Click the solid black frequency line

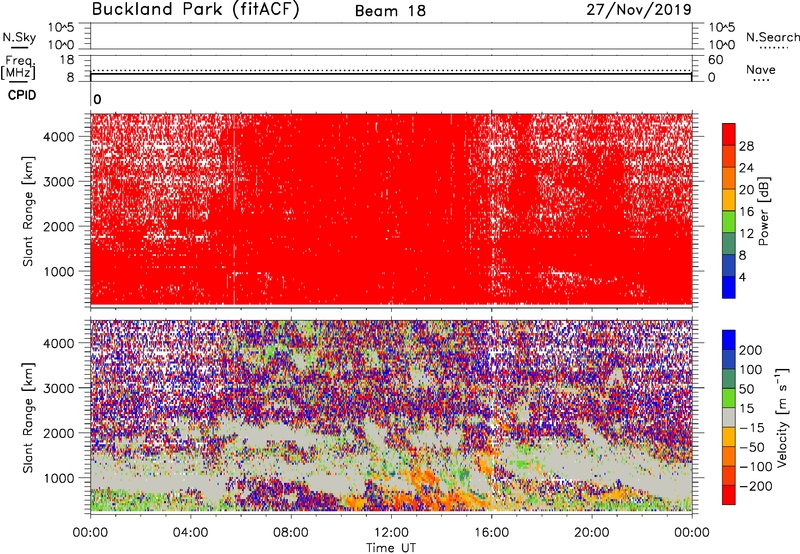click(391, 74)
